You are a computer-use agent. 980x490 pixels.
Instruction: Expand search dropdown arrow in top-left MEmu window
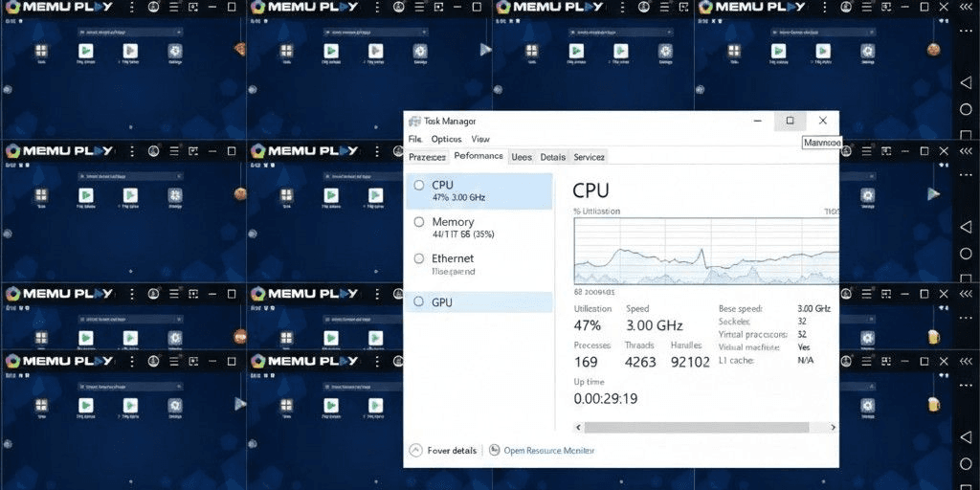tap(179, 32)
